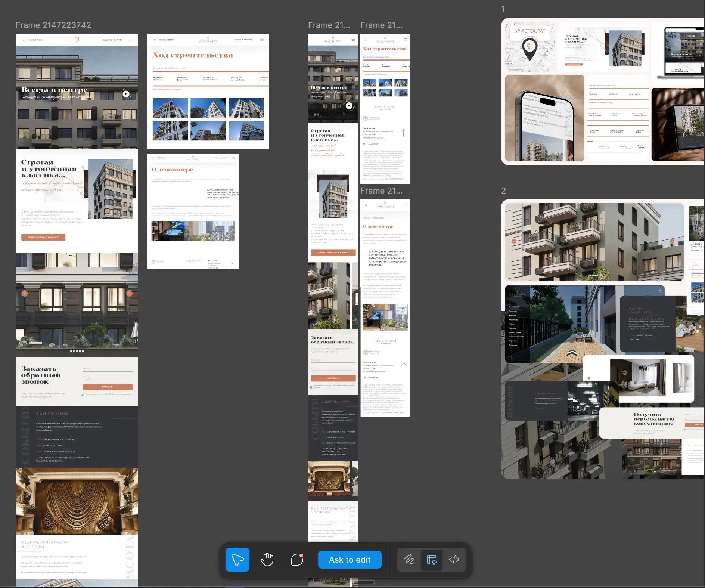Screen dimensions: 705x588
Task: Switch to Draw mode
Action: point(409,560)
